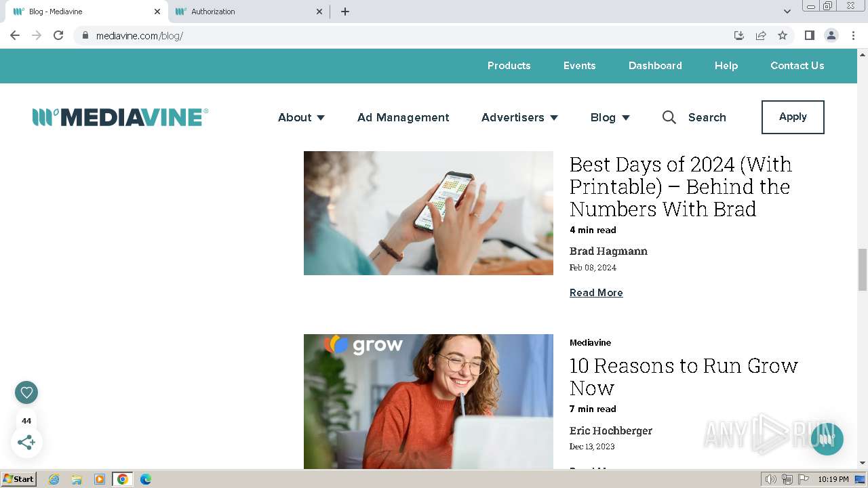
Task: Open the browser side panel icon
Action: click(x=809, y=35)
